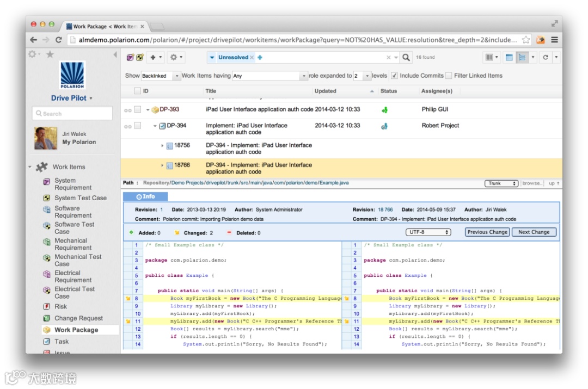Viewport: 588px width, 389px height.
Task: Collapse the DP-393 tree node
Action: 148,110
